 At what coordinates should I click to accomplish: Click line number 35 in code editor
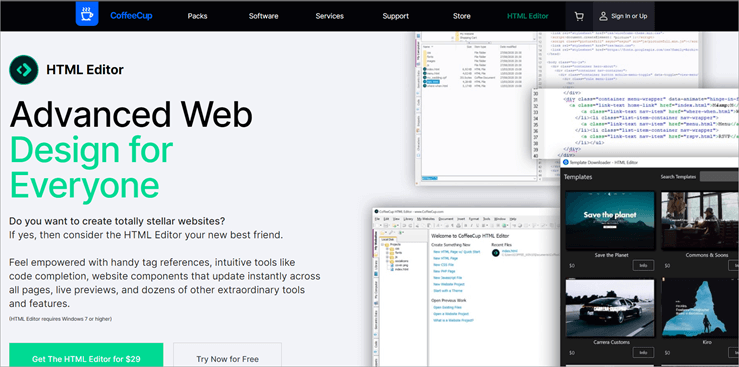tap(535, 124)
